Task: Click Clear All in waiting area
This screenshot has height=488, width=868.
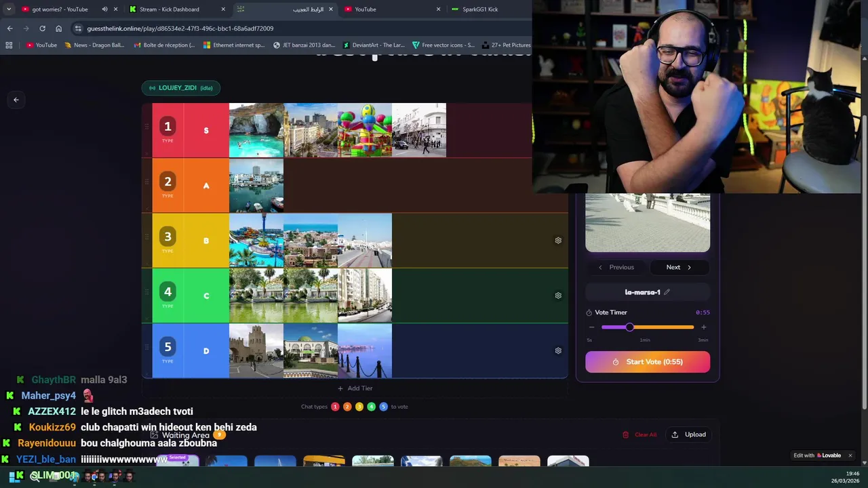Action: [639, 434]
